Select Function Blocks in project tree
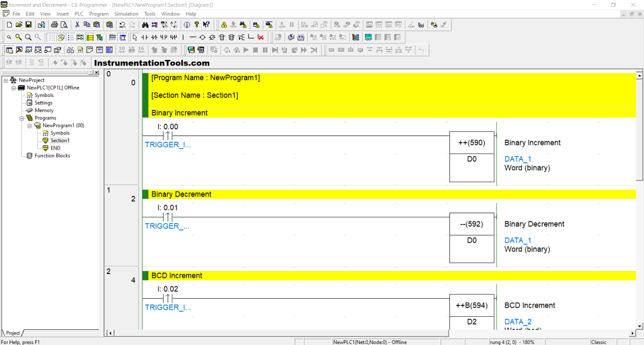 [x=52, y=156]
